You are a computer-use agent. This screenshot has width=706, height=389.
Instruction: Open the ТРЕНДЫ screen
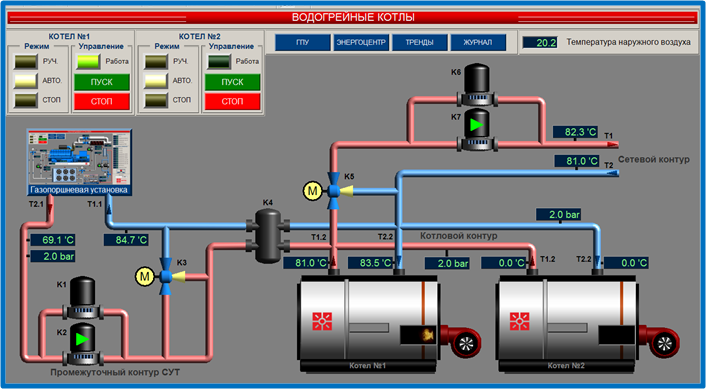coord(420,43)
